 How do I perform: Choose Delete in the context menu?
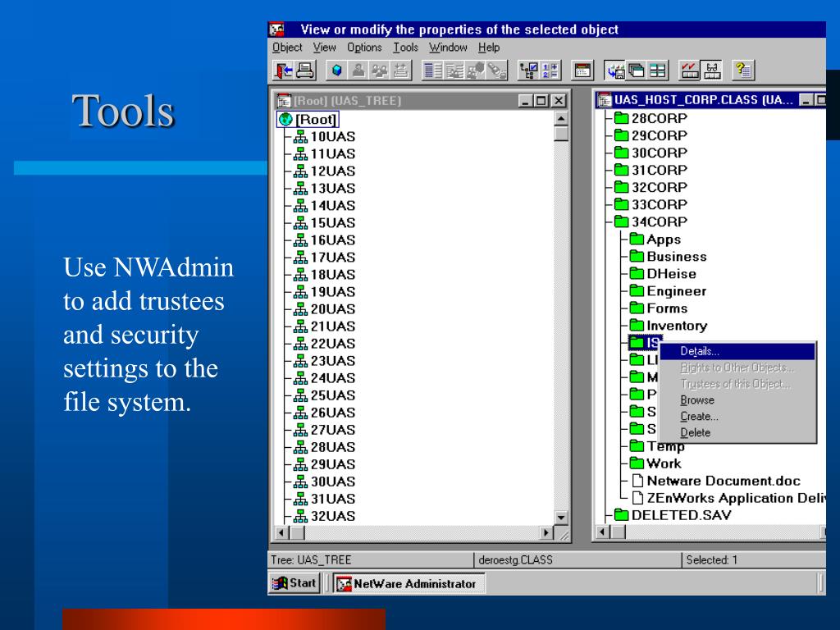pyautogui.click(x=737, y=433)
